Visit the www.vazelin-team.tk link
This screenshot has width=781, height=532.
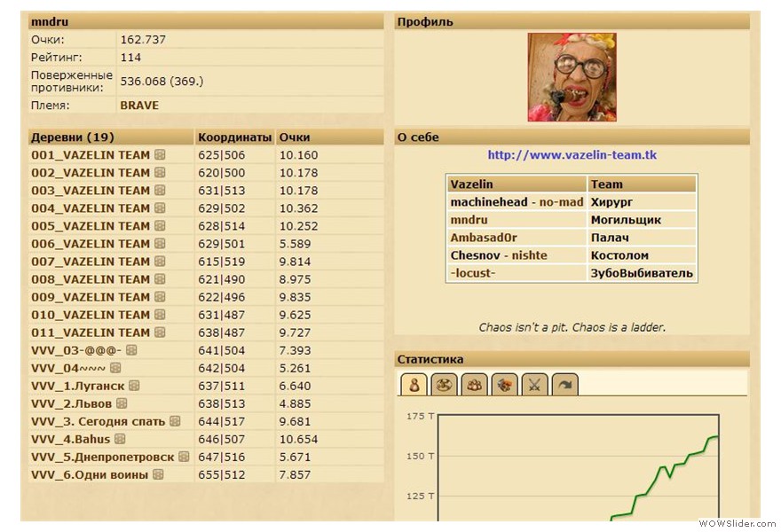[572, 155]
